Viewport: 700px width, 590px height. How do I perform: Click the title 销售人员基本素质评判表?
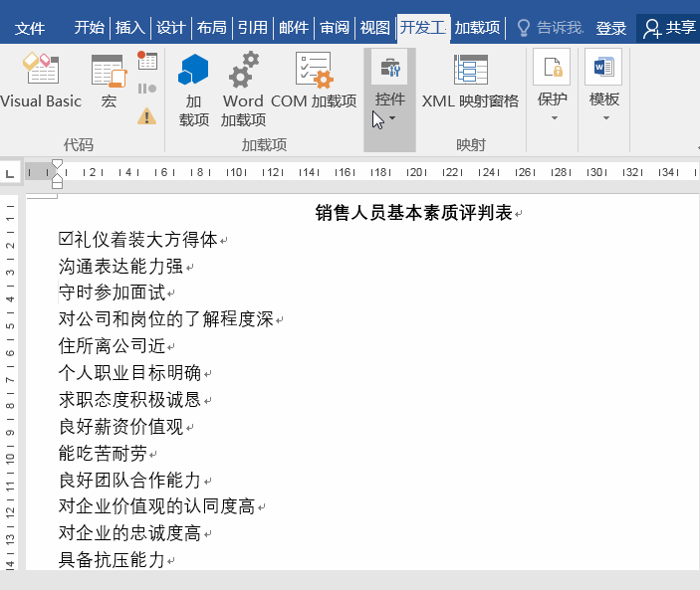coord(413,213)
